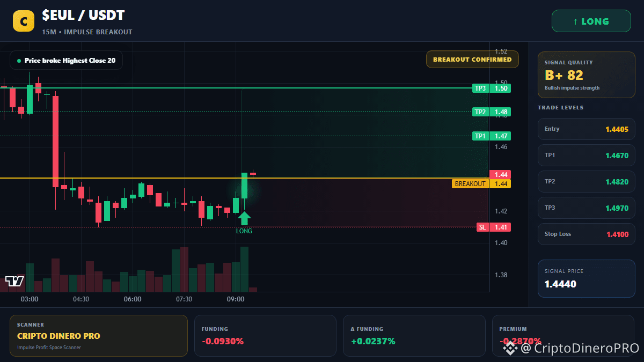Click the TP2 1.4820 trade level row
Viewport: 644px width, 362px height.
[586, 181]
